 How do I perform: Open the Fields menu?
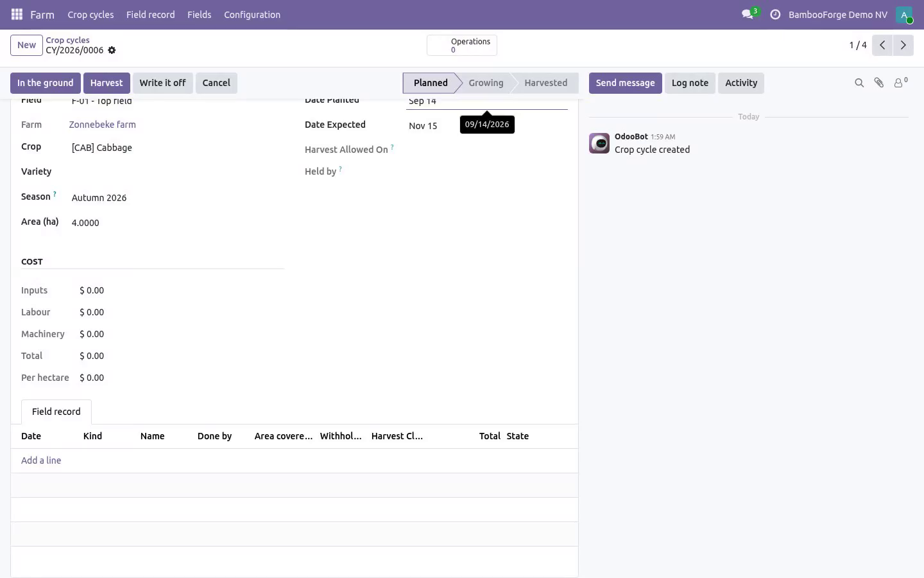coord(199,14)
